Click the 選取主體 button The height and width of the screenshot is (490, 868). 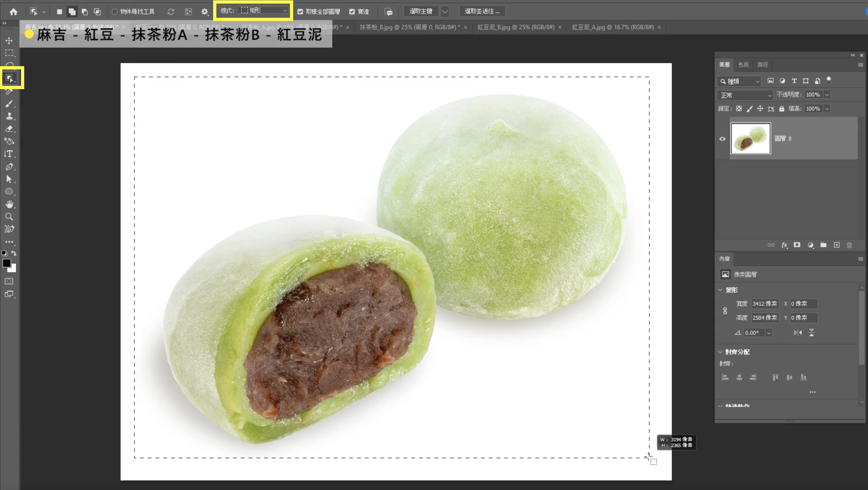click(x=420, y=11)
